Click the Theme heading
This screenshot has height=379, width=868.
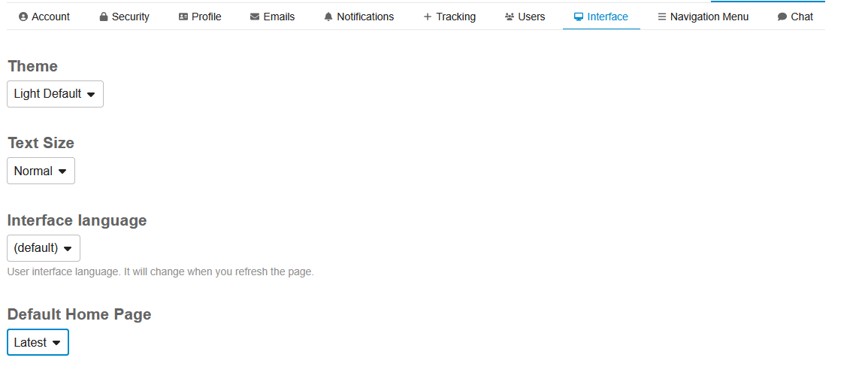[x=32, y=66]
